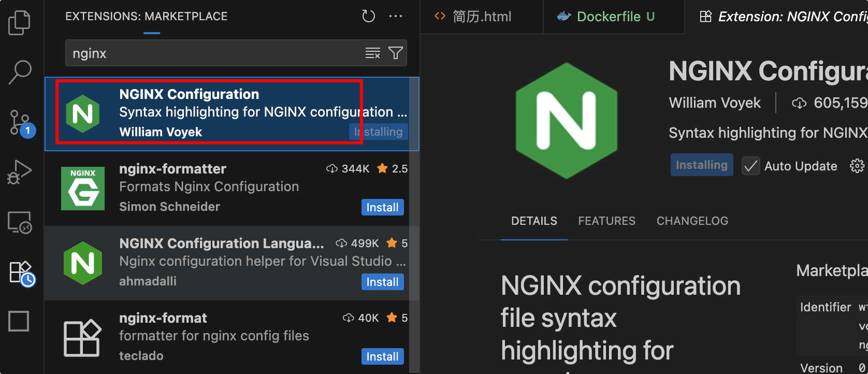Clear the extensions search results
The image size is (868, 374).
[x=373, y=53]
